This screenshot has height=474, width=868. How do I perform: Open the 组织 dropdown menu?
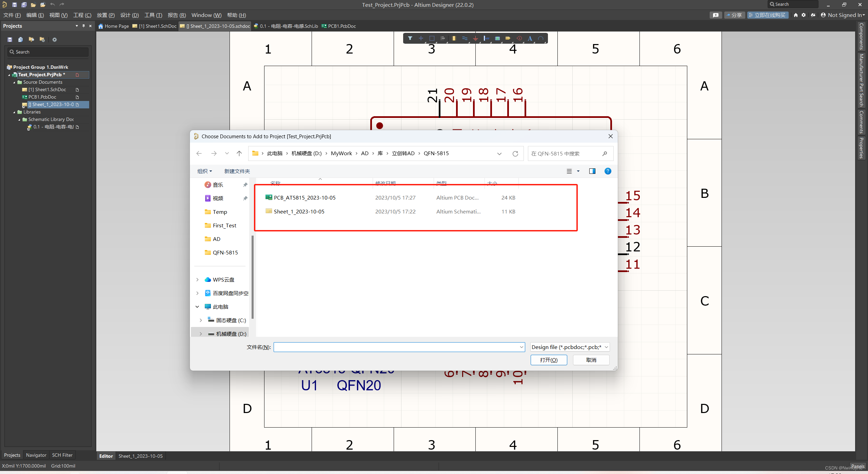point(204,171)
